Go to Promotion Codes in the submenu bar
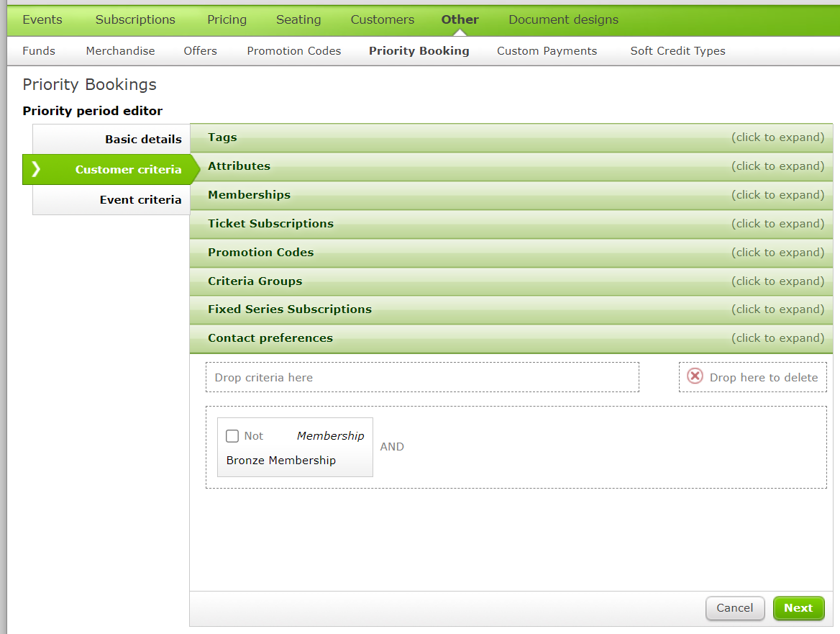 click(293, 51)
